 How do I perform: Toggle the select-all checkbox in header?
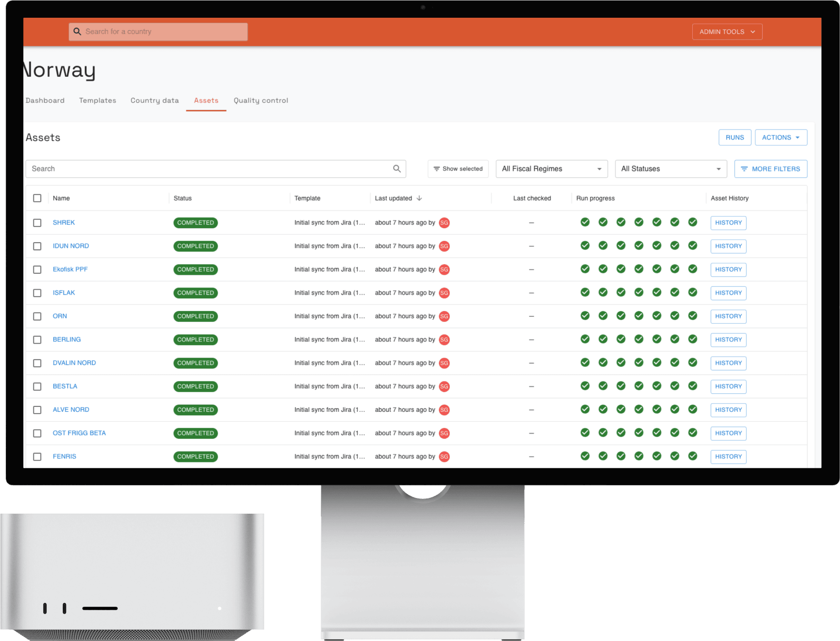(37, 198)
